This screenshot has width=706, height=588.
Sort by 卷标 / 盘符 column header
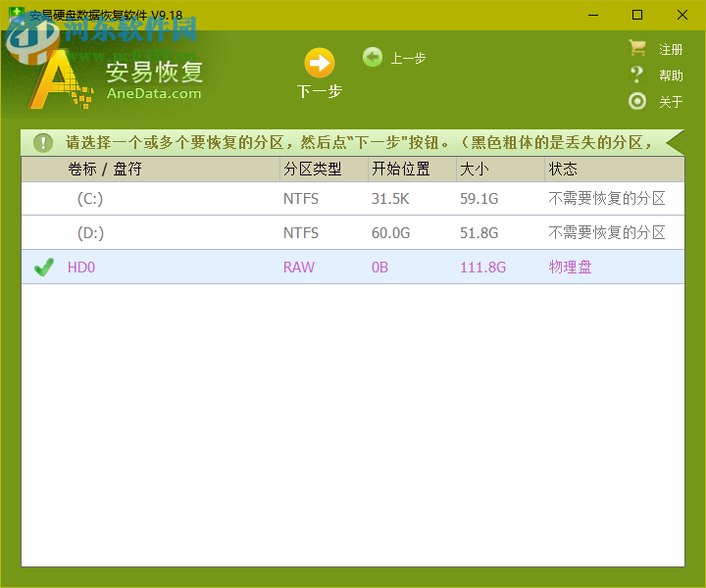[150, 170]
